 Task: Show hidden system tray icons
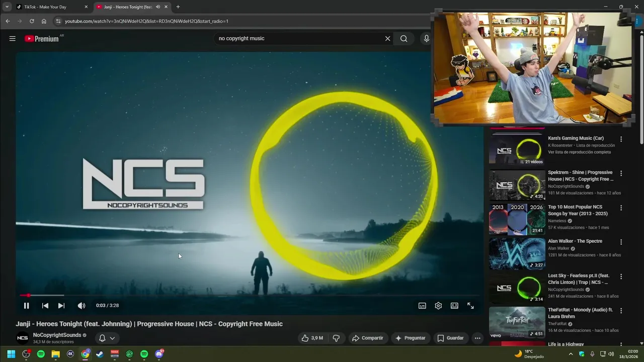click(571, 354)
